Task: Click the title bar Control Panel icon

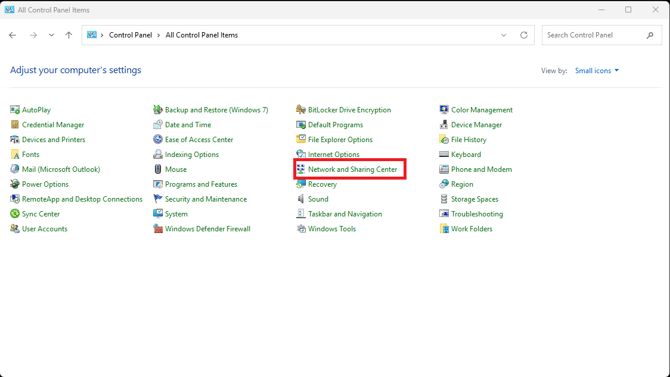Action: click(x=9, y=10)
